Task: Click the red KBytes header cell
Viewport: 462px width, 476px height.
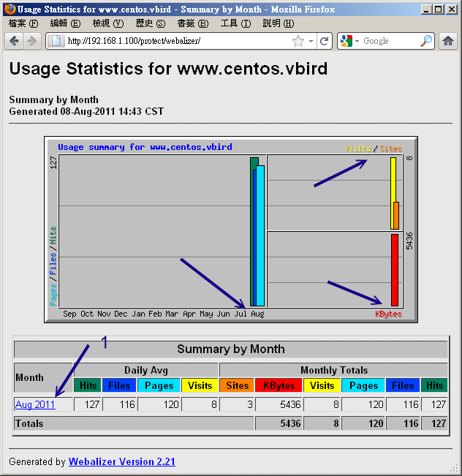Action: point(278,385)
